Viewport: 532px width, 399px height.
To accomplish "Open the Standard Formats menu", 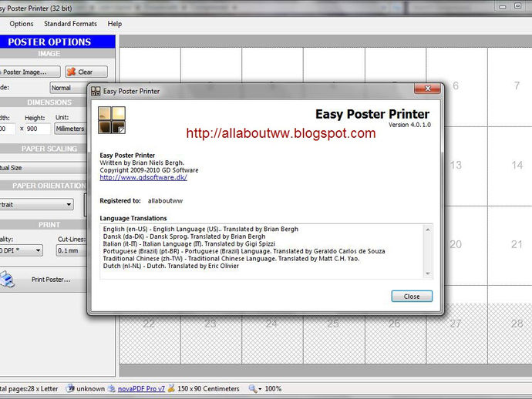I will (x=70, y=24).
